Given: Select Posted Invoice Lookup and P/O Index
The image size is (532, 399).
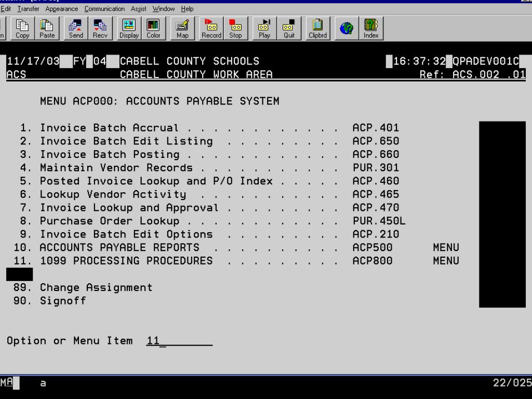Looking at the screenshot, I should 209,181.
